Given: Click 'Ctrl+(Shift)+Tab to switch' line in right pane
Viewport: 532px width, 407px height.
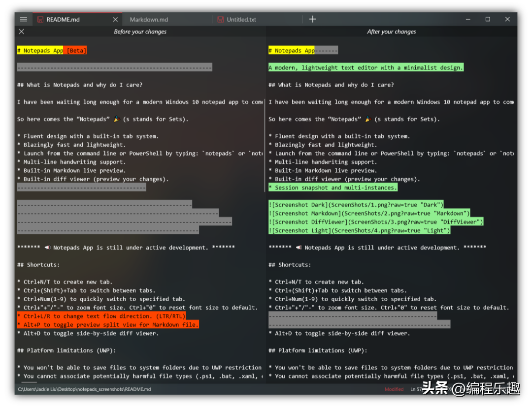Looking at the screenshot, I should coord(337,290).
